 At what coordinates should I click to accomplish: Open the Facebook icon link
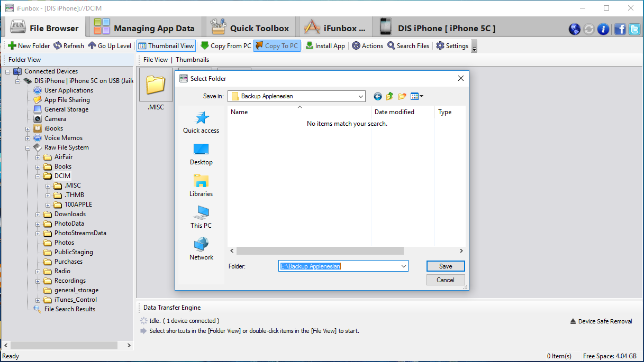(x=620, y=29)
